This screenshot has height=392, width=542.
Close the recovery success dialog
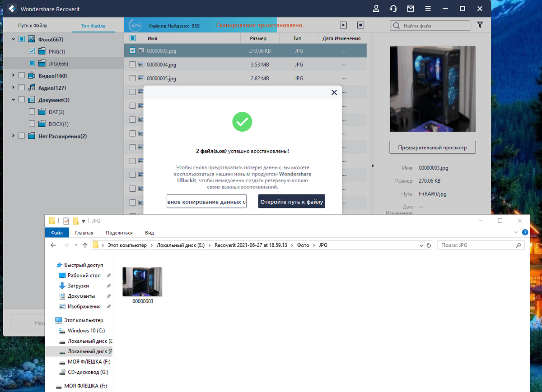(334, 92)
